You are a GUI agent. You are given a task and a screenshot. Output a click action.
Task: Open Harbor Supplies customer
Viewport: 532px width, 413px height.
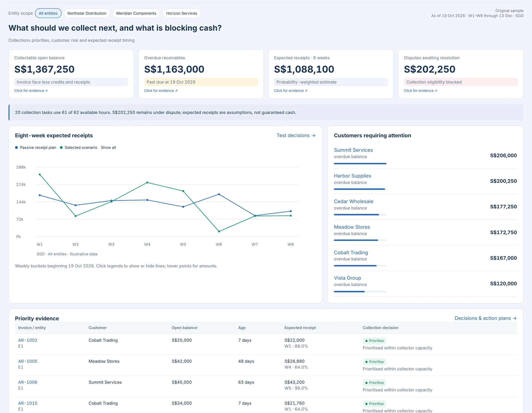coord(353,176)
